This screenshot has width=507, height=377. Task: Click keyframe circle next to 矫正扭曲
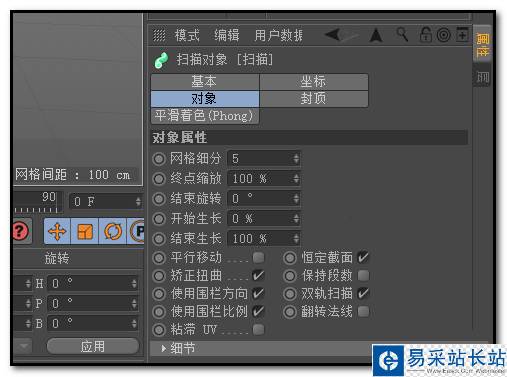tap(159, 276)
